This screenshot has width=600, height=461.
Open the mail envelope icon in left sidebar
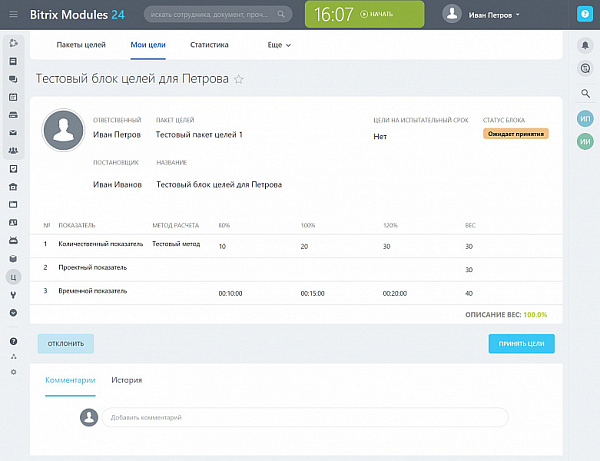[13, 132]
